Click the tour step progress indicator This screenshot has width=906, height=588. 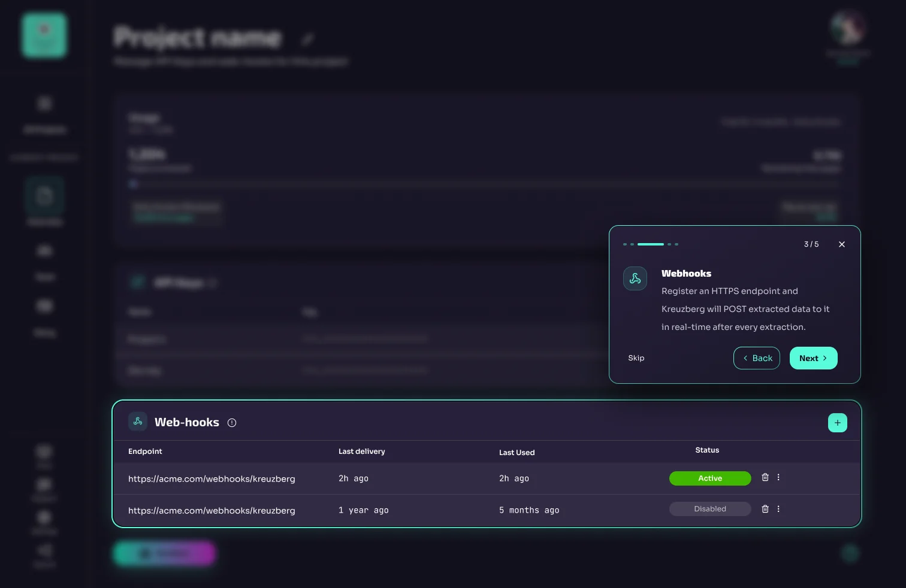click(x=651, y=244)
